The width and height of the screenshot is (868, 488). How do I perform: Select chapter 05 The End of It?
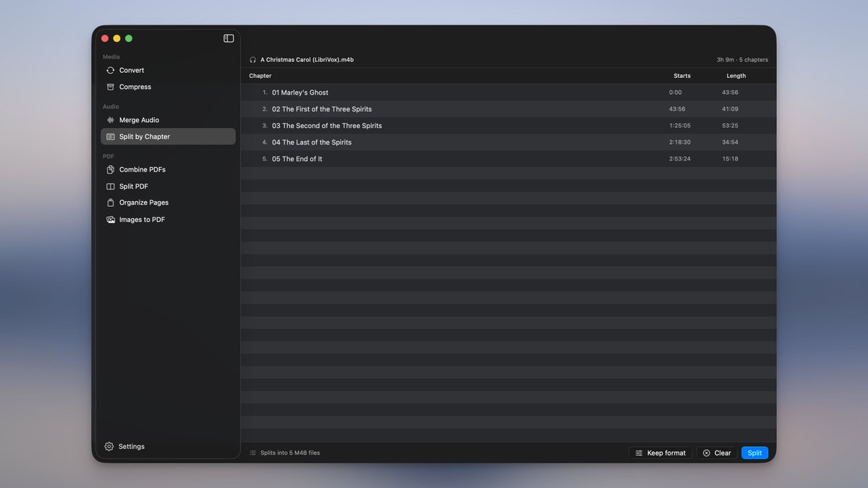click(509, 159)
